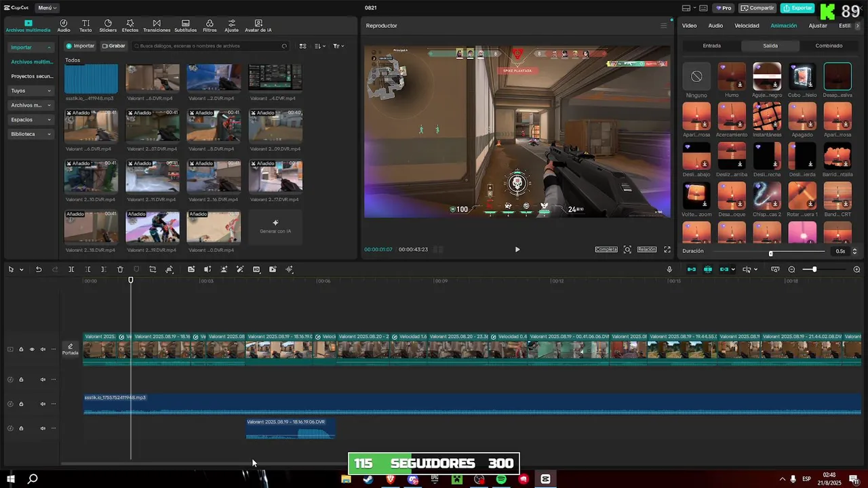Screen dimensions: 868x488
Task: Switch to the Ajustar inspector tab
Action: click(x=818, y=26)
